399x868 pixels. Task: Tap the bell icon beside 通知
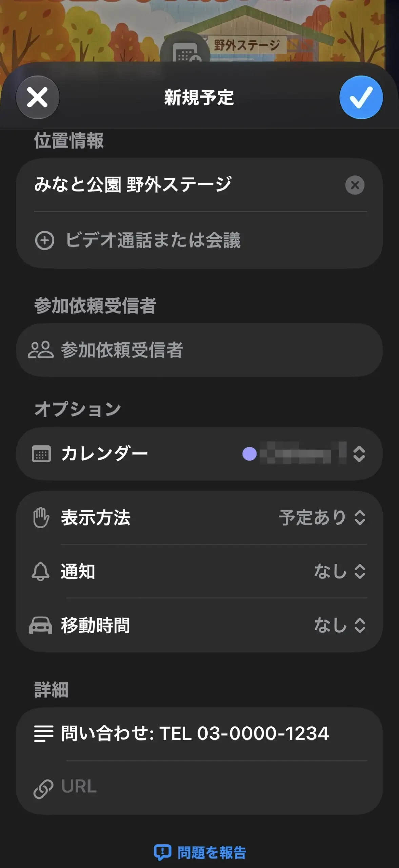(41, 572)
